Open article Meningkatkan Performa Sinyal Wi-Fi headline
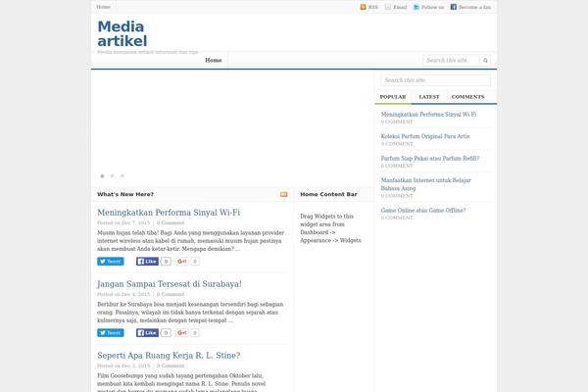This screenshot has height=392, width=588. pyautogui.click(x=169, y=213)
